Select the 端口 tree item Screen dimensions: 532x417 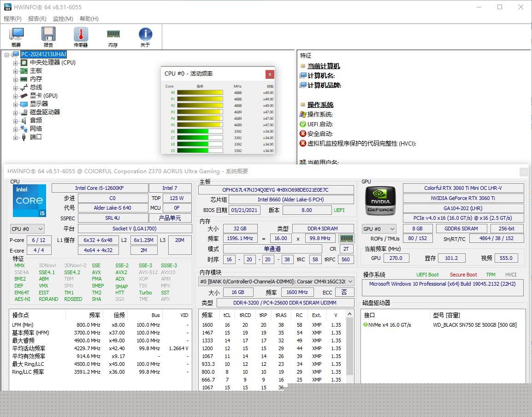point(36,137)
